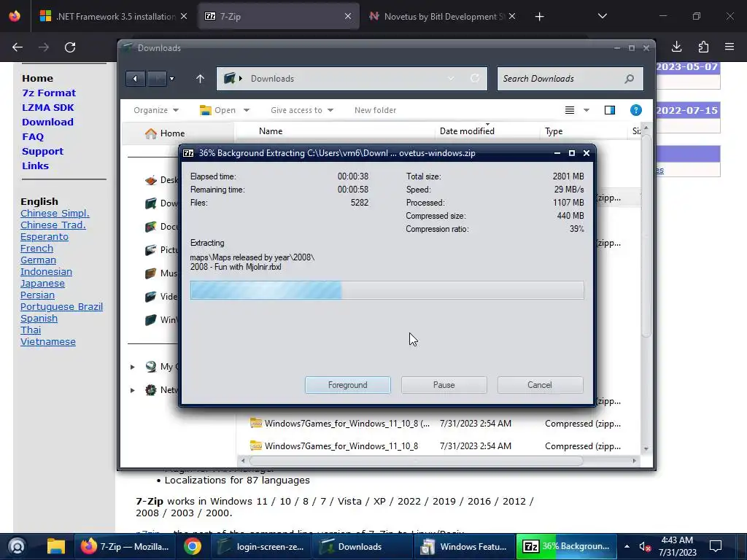Open explorer help icon
The image size is (747, 560).
pyautogui.click(x=635, y=110)
